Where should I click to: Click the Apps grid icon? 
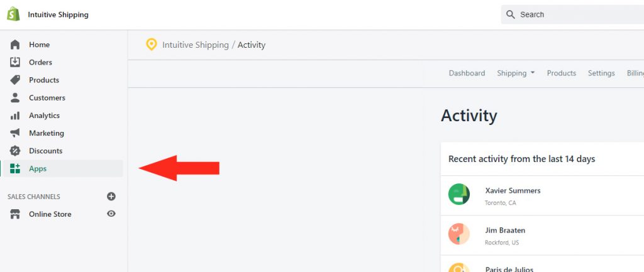pyautogui.click(x=15, y=168)
